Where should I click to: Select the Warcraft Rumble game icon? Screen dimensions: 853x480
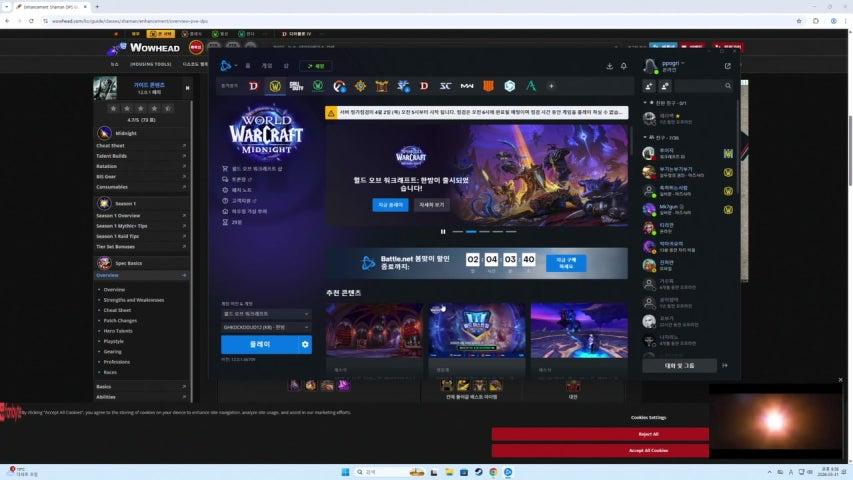click(x=381, y=86)
